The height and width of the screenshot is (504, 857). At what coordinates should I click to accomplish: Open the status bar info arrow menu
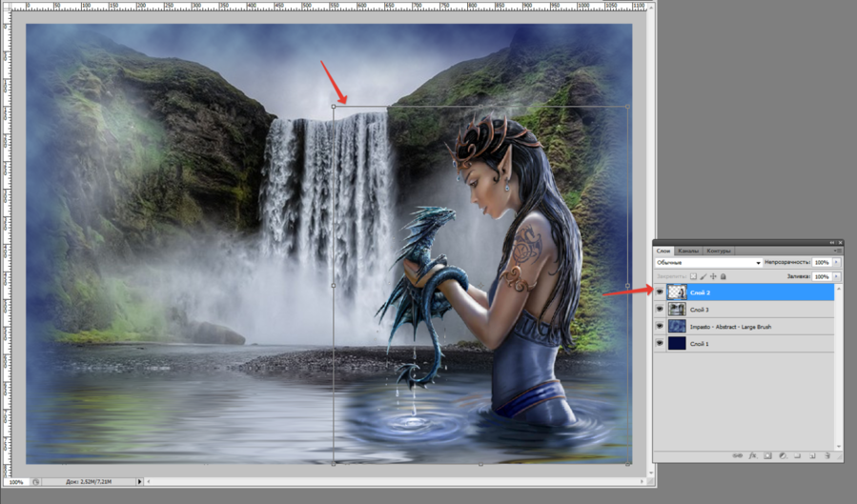tap(139, 482)
